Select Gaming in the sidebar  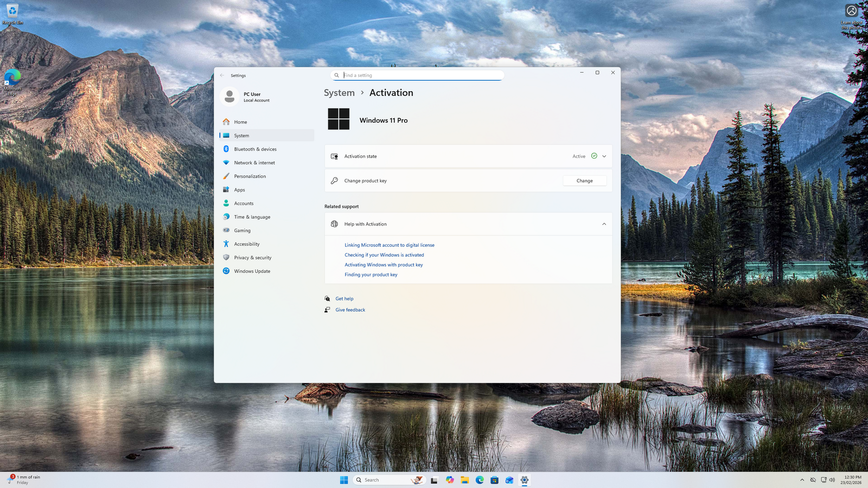(x=242, y=230)
